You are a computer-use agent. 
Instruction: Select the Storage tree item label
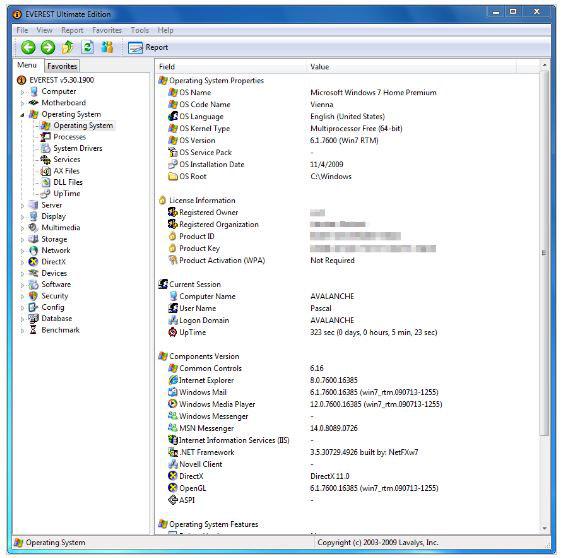pyautogui.click(x=54, y=239)
